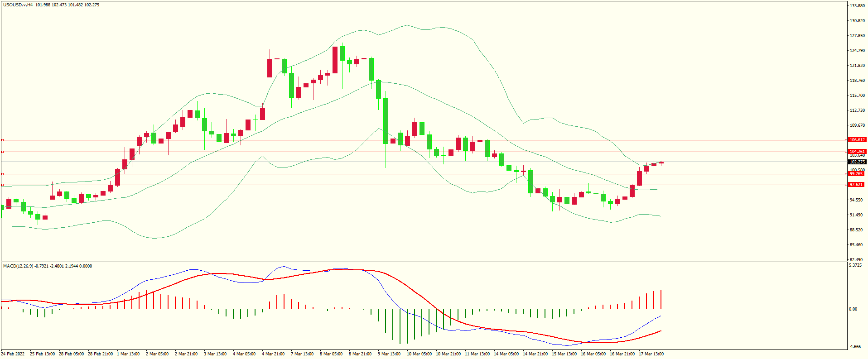Viewport: 868px width, 359px height.
Task: Click the 115.700 price scale value
Action: pyautogui.click(x=857, y=96)
